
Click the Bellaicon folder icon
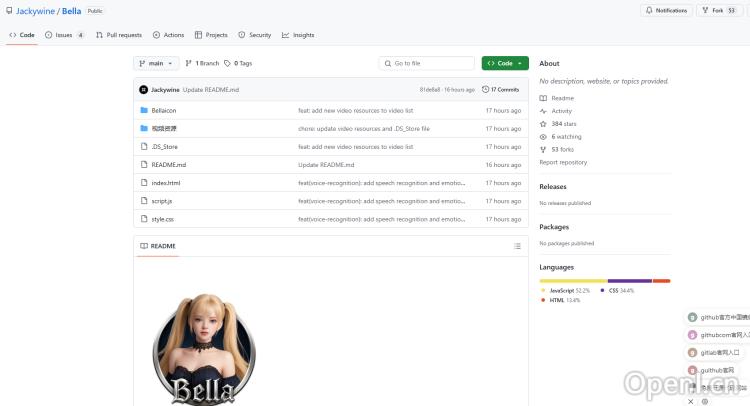tap(144, 110)
